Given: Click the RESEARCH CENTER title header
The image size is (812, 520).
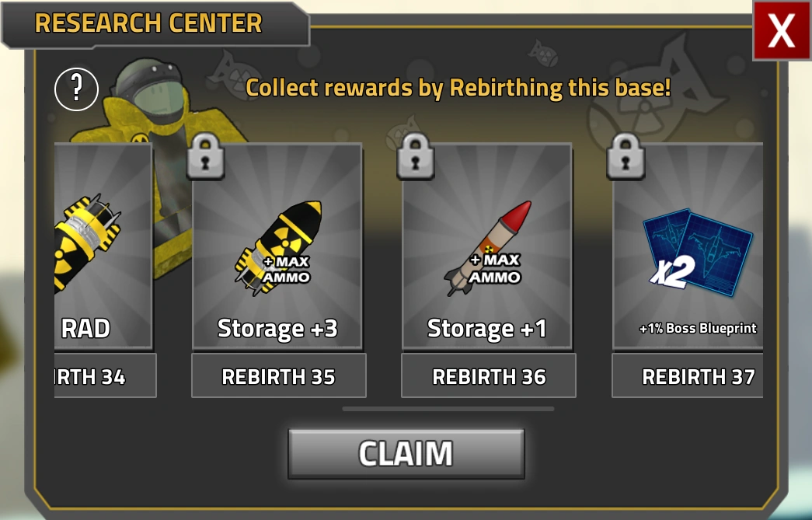Looking at the screenshot, I should pos(148,23).
